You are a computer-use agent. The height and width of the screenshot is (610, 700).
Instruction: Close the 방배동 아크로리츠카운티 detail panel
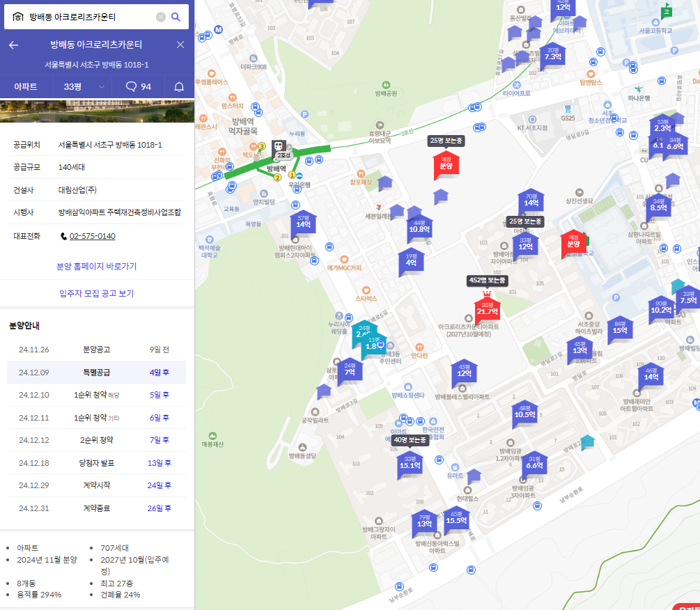(180, 45)
